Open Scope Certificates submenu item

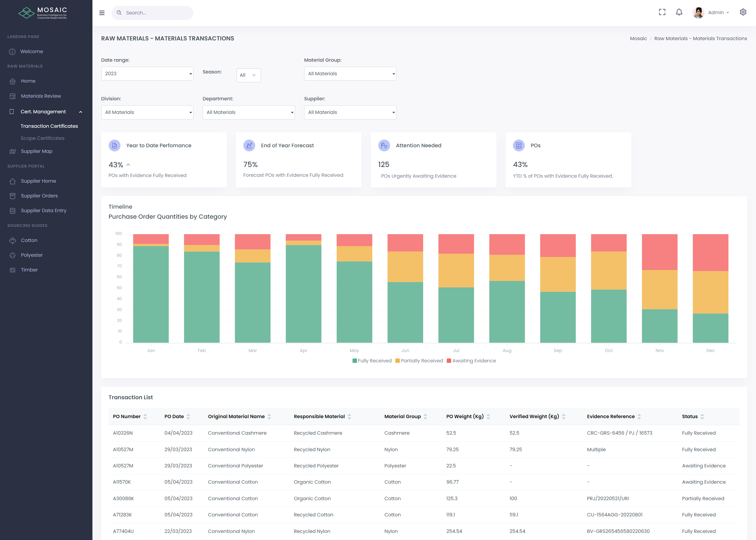point(43,138)
